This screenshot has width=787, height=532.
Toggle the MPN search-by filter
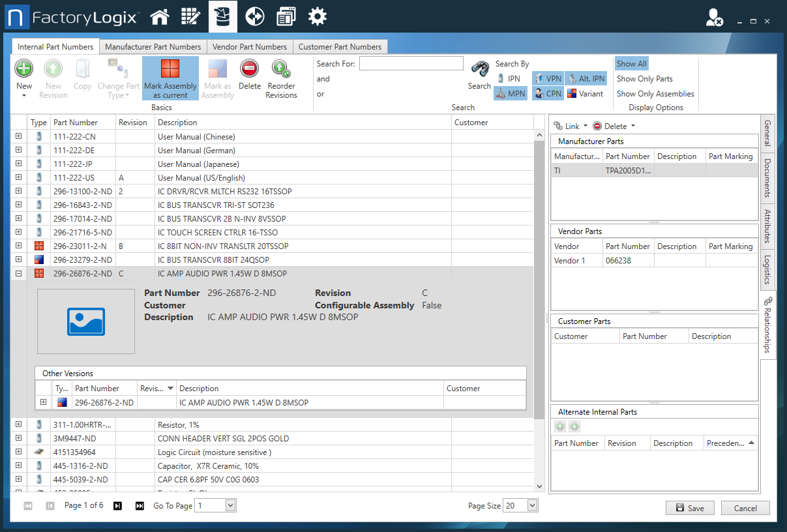[511, 94]
